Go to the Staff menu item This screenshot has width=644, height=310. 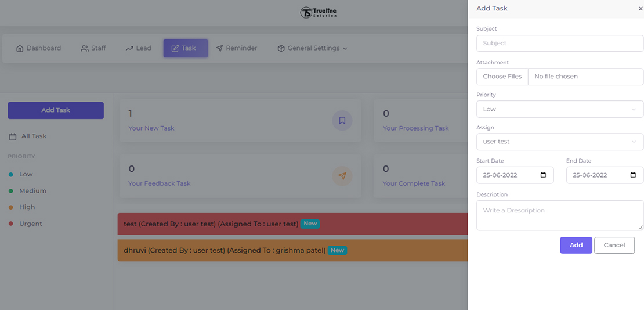93,49
